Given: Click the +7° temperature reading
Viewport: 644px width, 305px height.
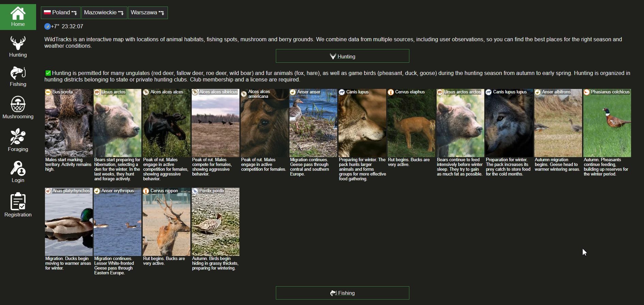Looking at the screenshot, I should click(55, 27).
